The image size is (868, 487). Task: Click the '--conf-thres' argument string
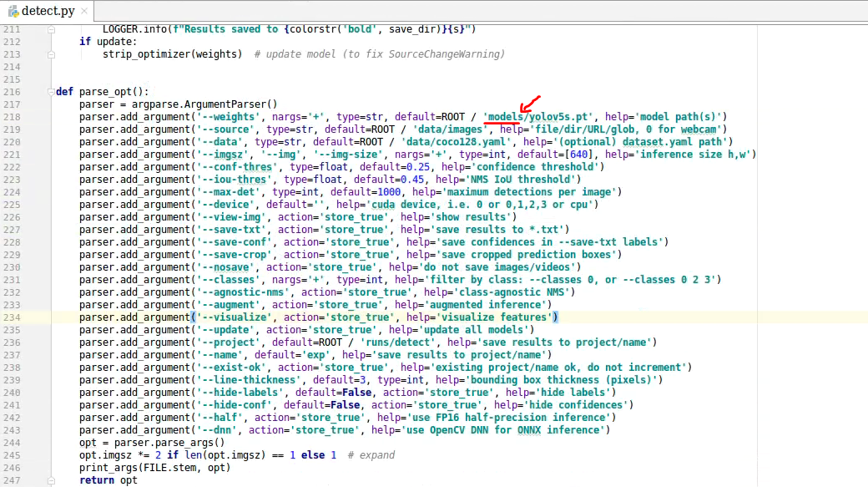pos(237,167)
